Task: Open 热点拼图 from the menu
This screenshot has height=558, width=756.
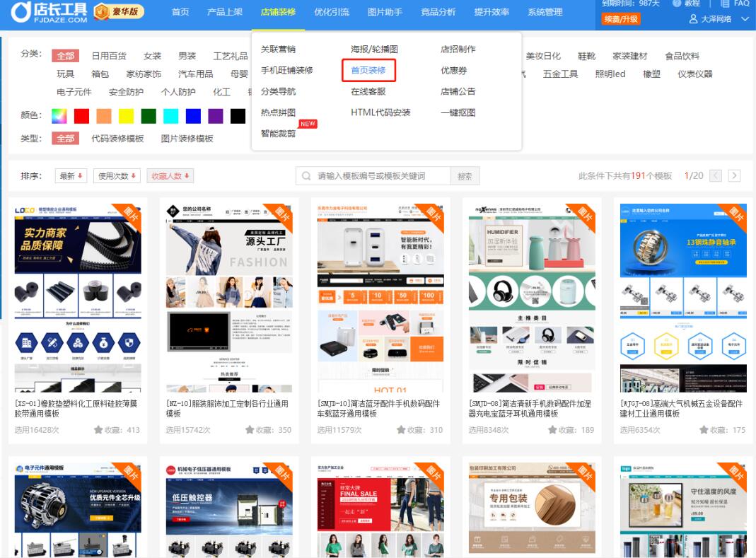Action: coord(278,112)
